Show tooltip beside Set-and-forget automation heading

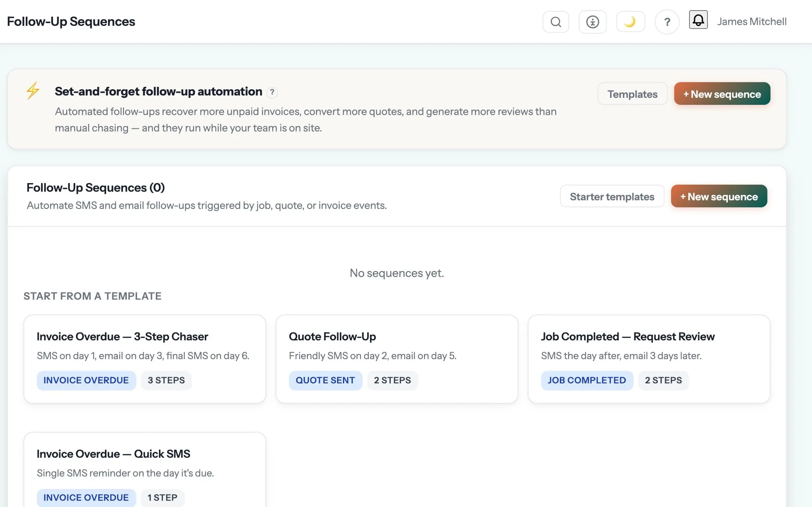[272, 92]
